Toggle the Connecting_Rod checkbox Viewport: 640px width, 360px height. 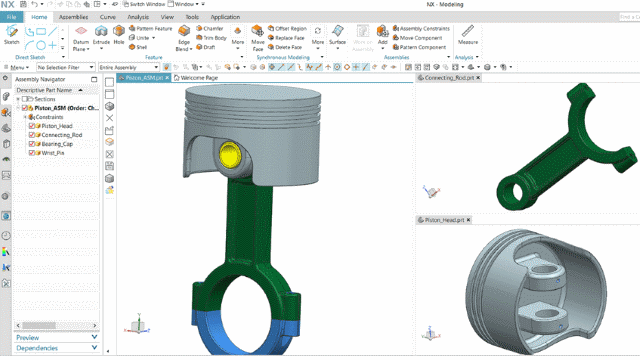pyautogui.click(x=32, y=135)
